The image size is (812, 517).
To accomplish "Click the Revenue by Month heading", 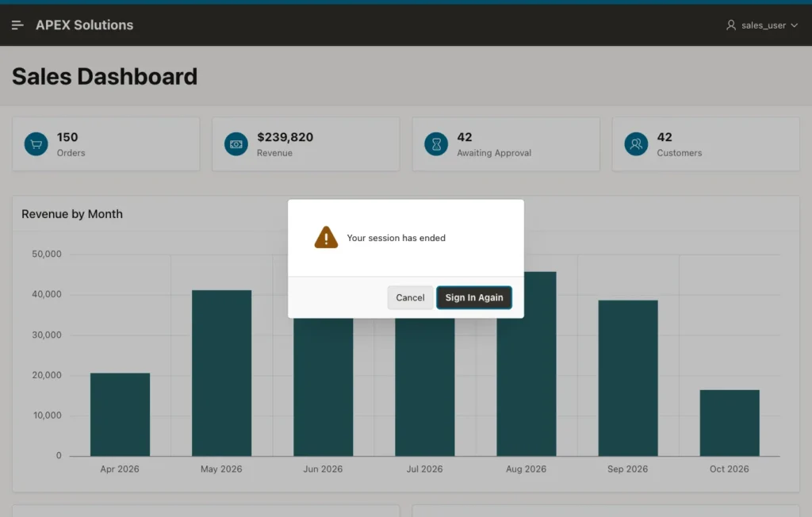I will click(x=72, y=214).
